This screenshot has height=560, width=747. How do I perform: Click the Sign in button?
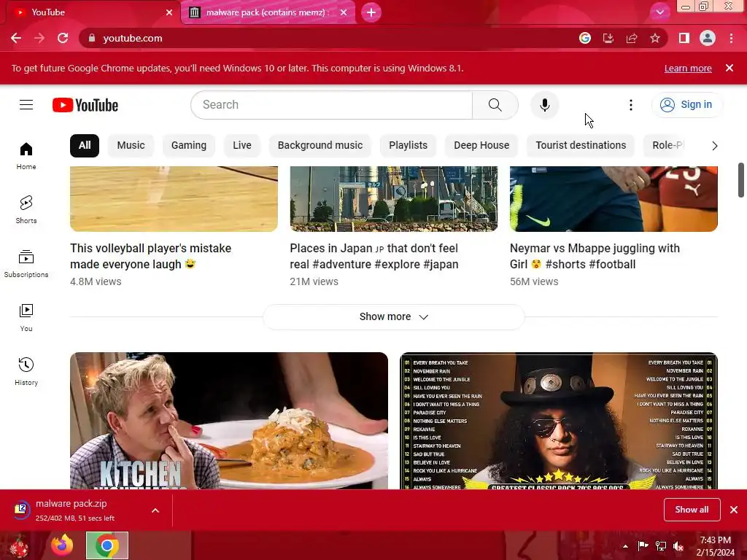686,105
